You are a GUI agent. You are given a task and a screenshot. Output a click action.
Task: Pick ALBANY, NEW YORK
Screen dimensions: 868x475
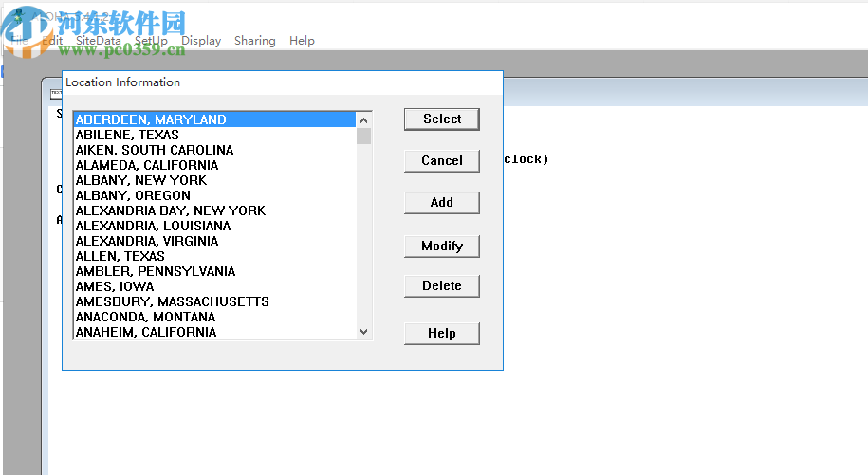214,180
